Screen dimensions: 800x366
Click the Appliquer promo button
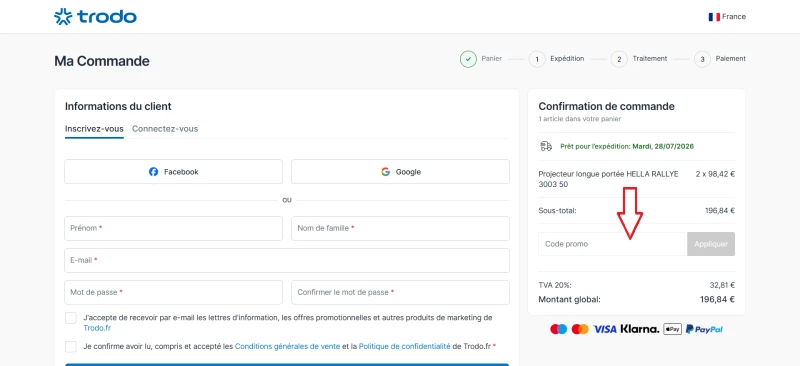pos(711,244)
